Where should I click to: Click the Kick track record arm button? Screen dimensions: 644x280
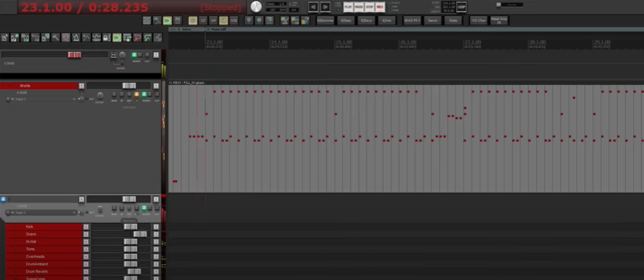[x=86, y=227]
